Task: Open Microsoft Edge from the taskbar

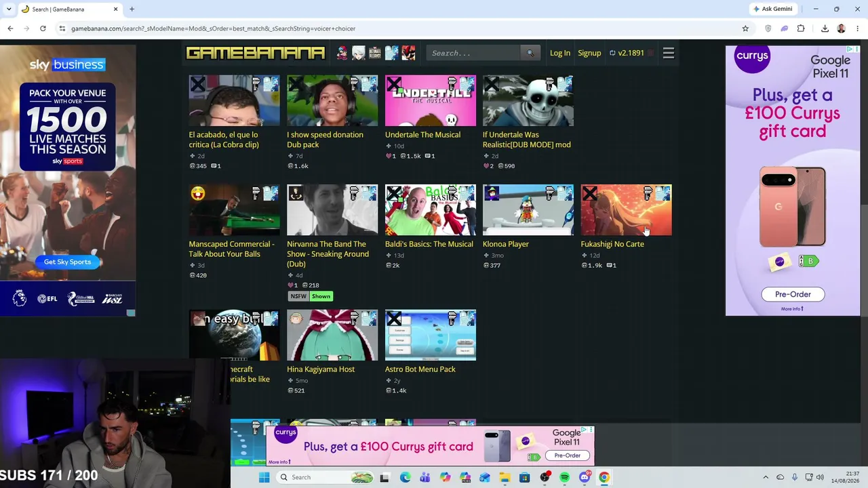Action: pos(405,477)
